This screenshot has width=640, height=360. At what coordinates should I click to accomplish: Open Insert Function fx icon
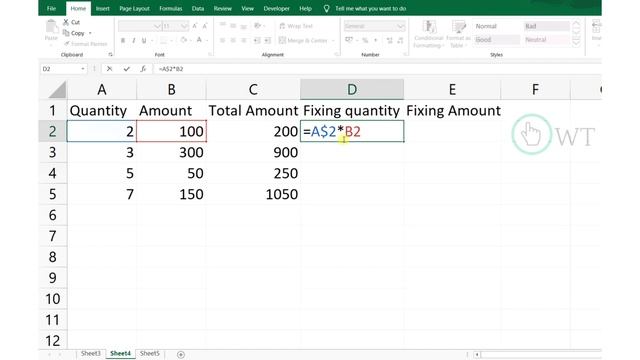[143, 69]
